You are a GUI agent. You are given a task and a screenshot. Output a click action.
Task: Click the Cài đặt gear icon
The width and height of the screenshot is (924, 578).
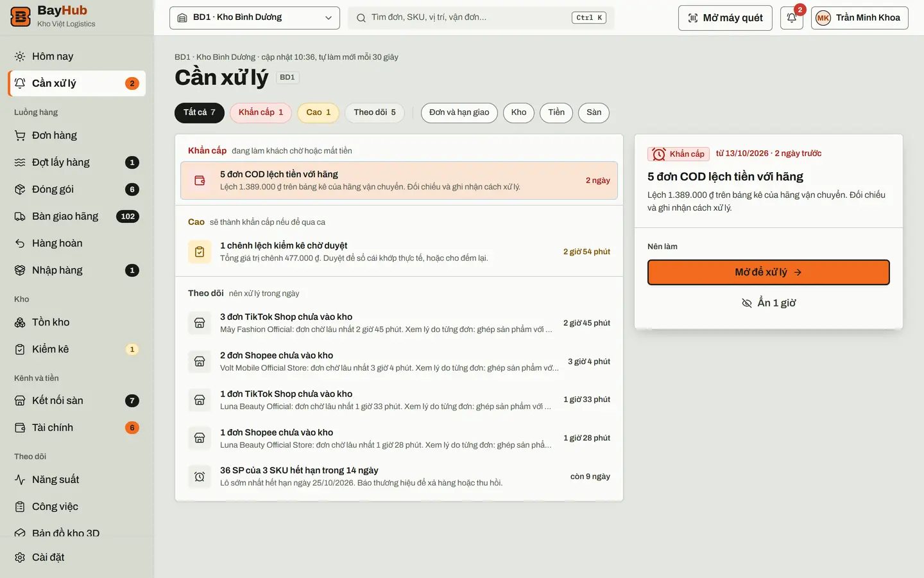pyautogui.click(x=20, y=557)
